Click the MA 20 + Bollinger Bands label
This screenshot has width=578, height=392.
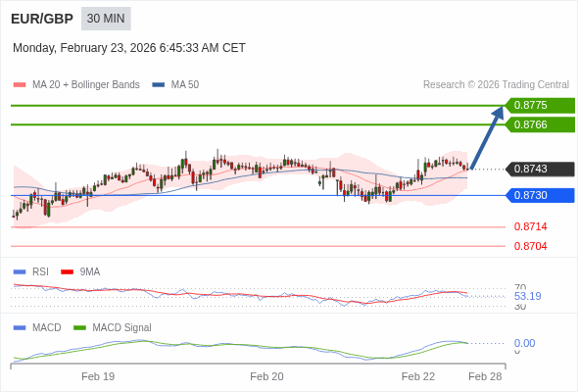86,85
